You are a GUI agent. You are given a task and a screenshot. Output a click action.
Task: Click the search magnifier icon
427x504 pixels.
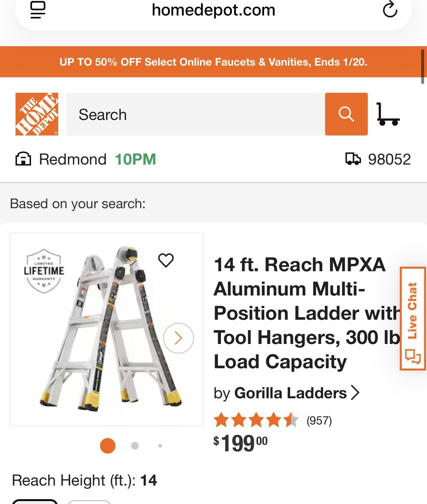346,114
